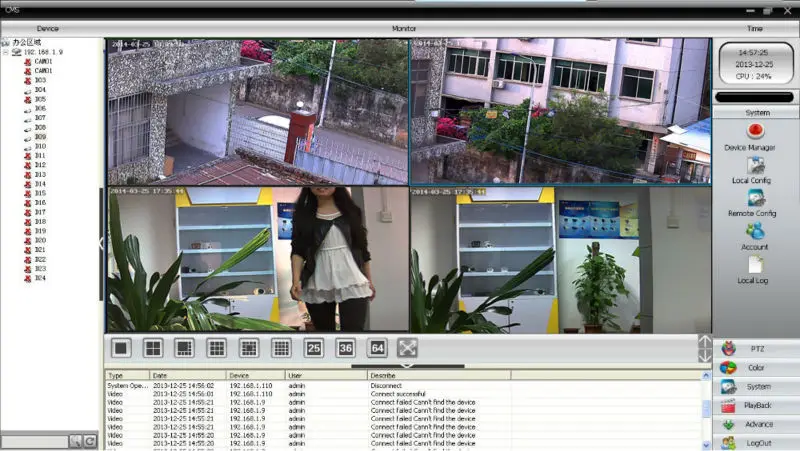Sort log by Describe column
Image resolution: width=800 pixels, height=451 pixels.
(439, 375)
